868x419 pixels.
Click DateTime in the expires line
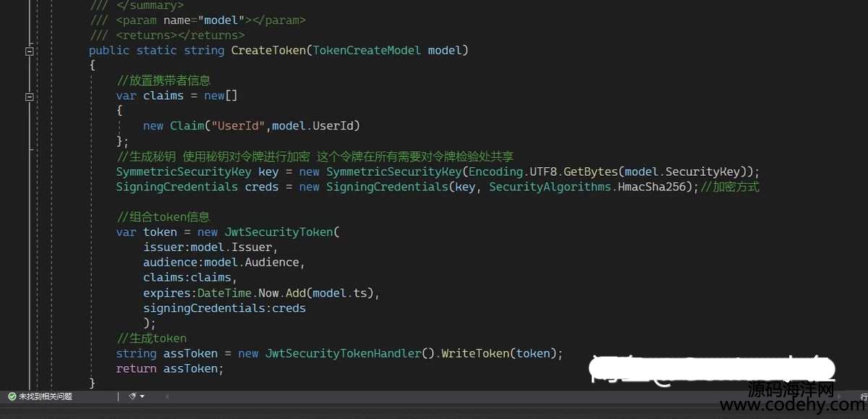point(224,293)
